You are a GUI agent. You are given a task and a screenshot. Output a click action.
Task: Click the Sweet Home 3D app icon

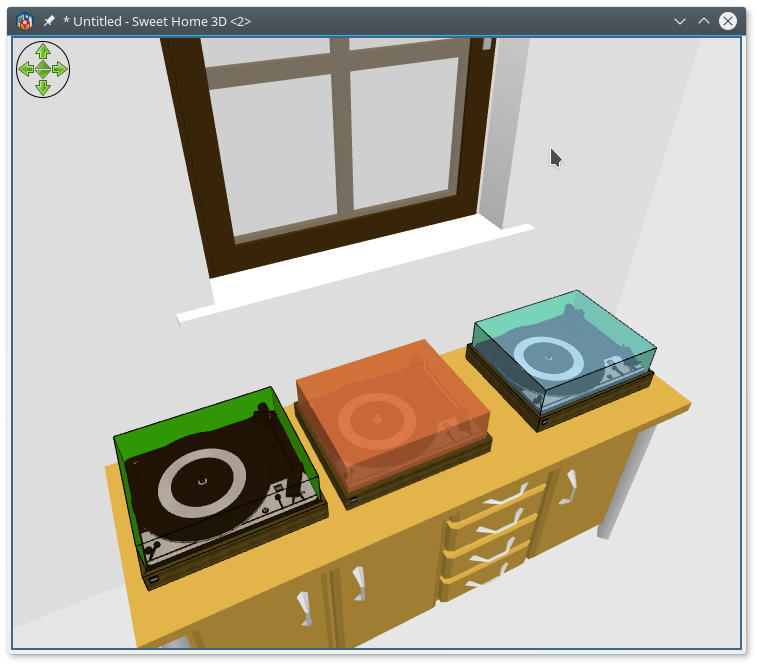(24, 21)
